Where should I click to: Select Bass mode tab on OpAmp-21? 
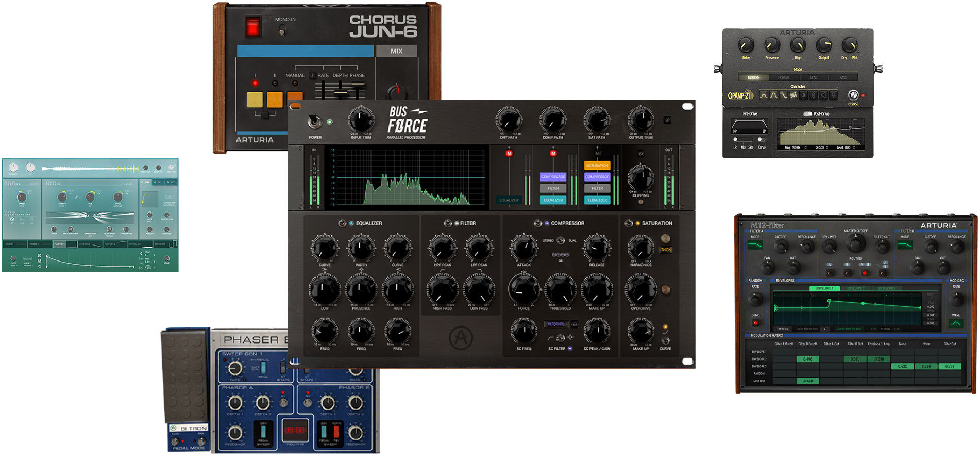point(843,78)
